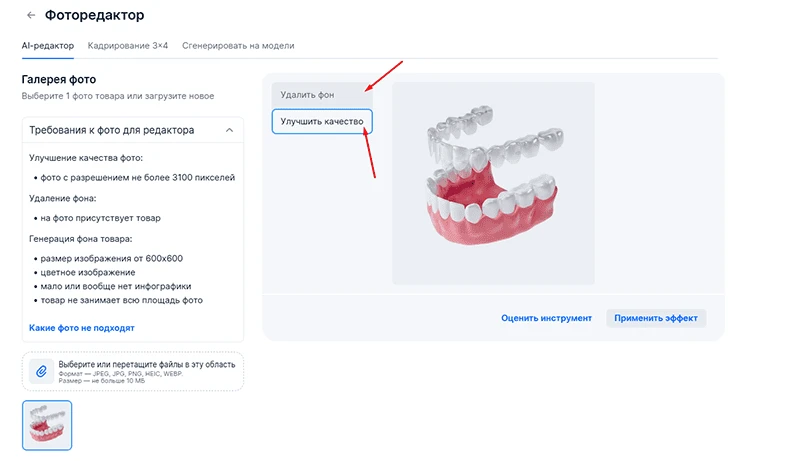
Task: Click the Оценить инструмент link
Action: [x=546, y=318]
